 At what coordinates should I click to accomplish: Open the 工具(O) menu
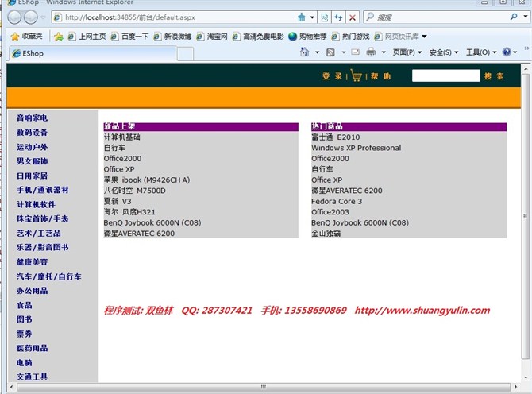pyautogui.click(x=481, y=52)
